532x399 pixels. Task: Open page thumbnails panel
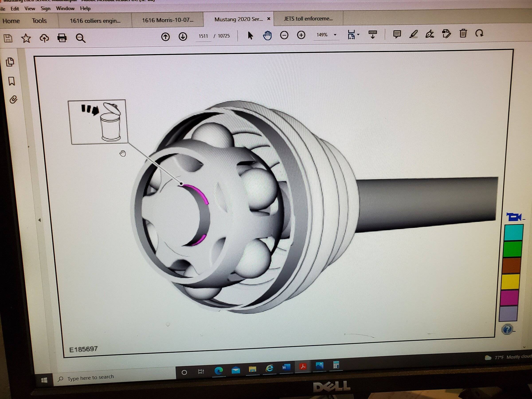click(x=10, y=62)
